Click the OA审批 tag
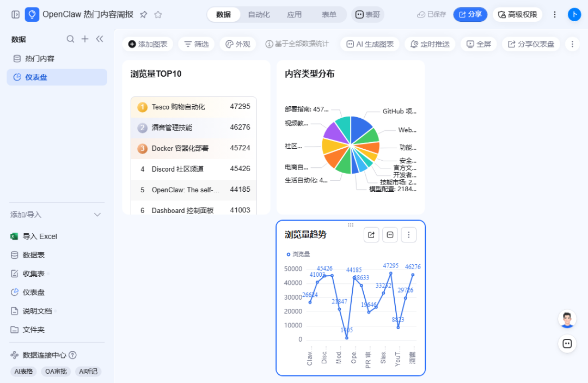Viewport: 588px width, 383px height. click(x=56, y=372)
